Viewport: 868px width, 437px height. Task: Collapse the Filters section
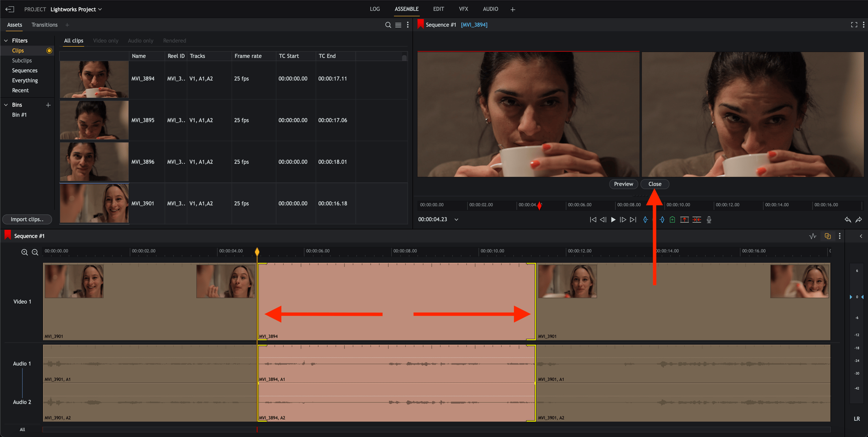(6, 40)
